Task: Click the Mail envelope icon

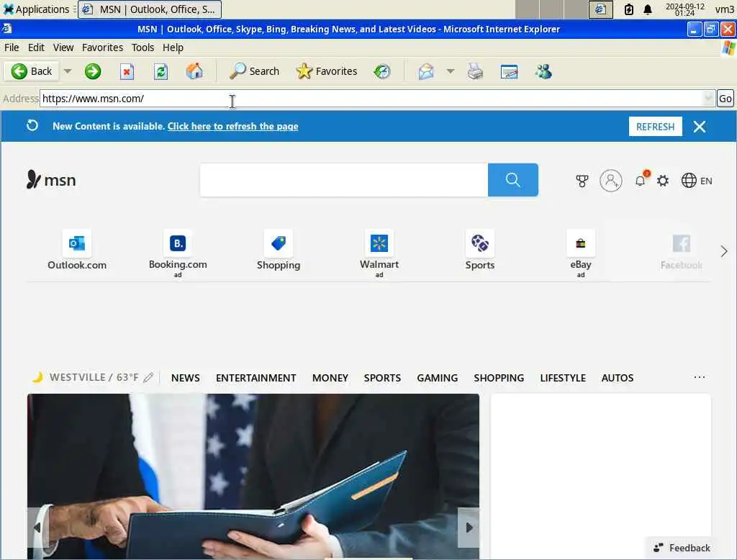Action: tap(426, 71)
